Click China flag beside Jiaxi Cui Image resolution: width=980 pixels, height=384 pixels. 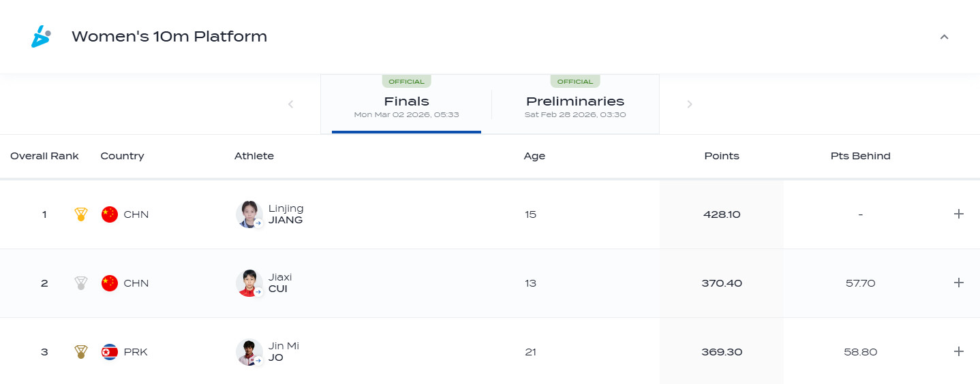pos(110,283)
